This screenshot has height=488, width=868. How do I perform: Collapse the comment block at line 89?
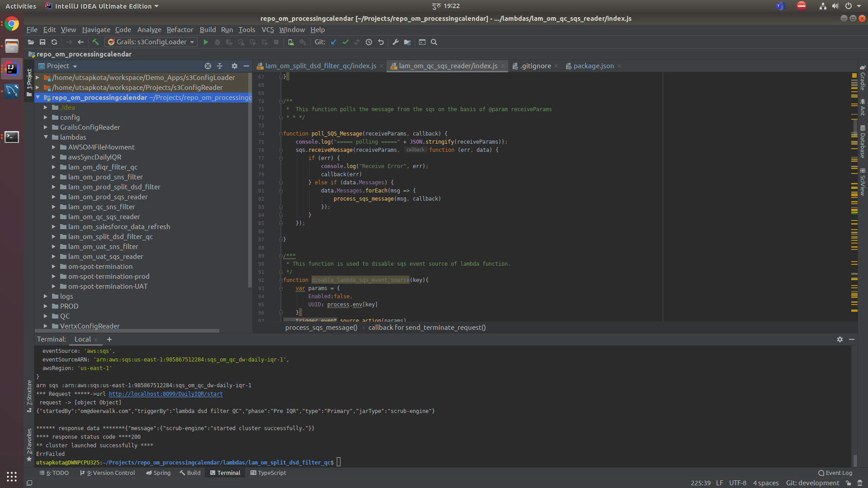point(280,255)
